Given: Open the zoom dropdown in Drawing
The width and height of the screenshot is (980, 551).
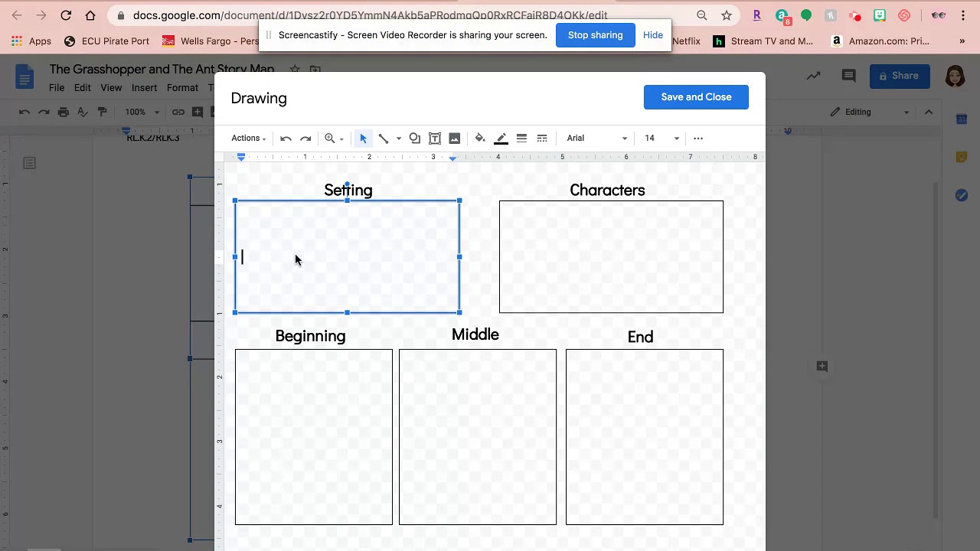Looking at the screenshot, I should tap(334, 139).
